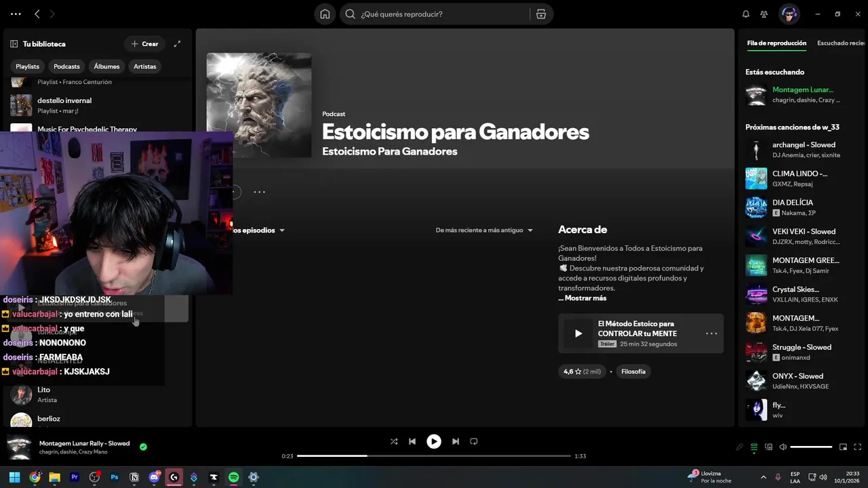
Task: Go to Spotify Home via house icon
Action: point(325,14)
